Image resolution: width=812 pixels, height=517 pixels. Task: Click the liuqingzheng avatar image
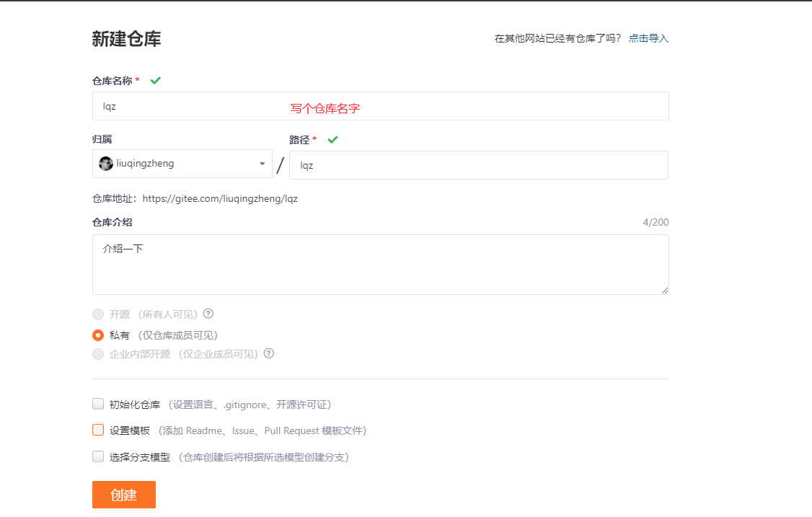click(106, 164)
